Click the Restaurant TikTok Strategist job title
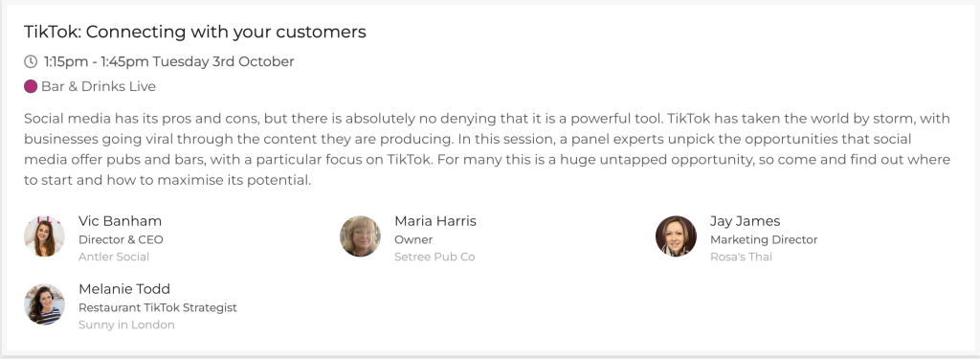This screenshot has width=980, height=359. tap(158, 307)
